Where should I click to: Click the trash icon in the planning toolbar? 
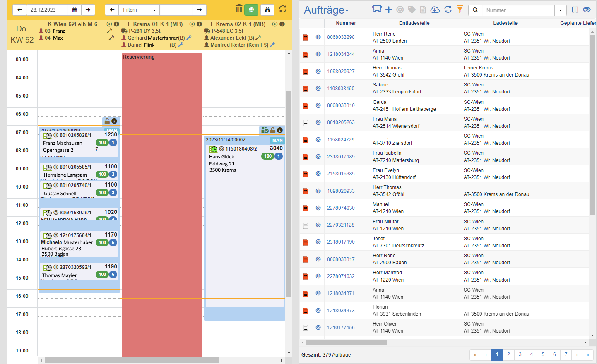(239, 9)
